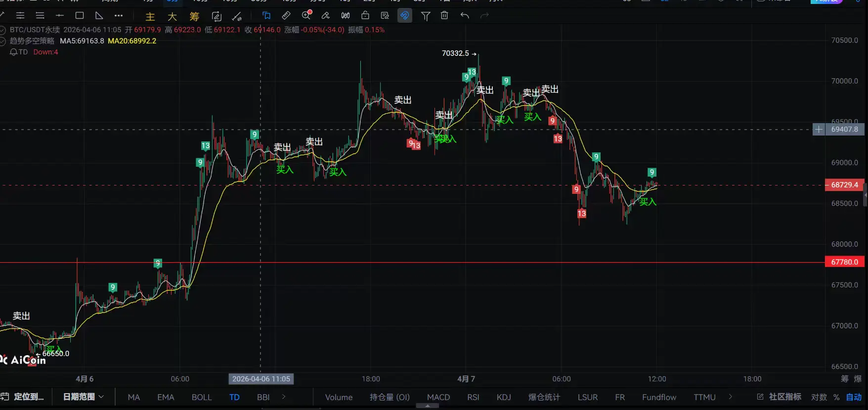Toggle the % percentage scale
Screen dimensions: 868x410
coord(836,397)
